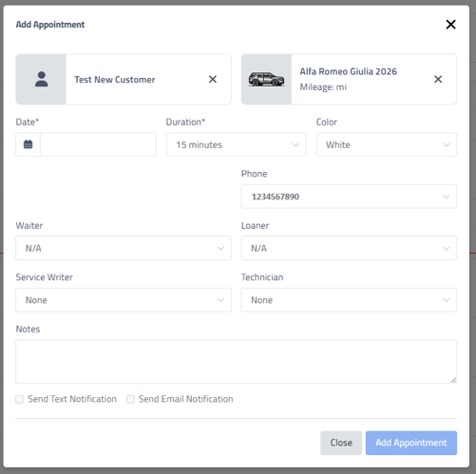Enable Send Text Notification checkbox
This screenshot has width=476, height=474.
(x=20, y=399)
